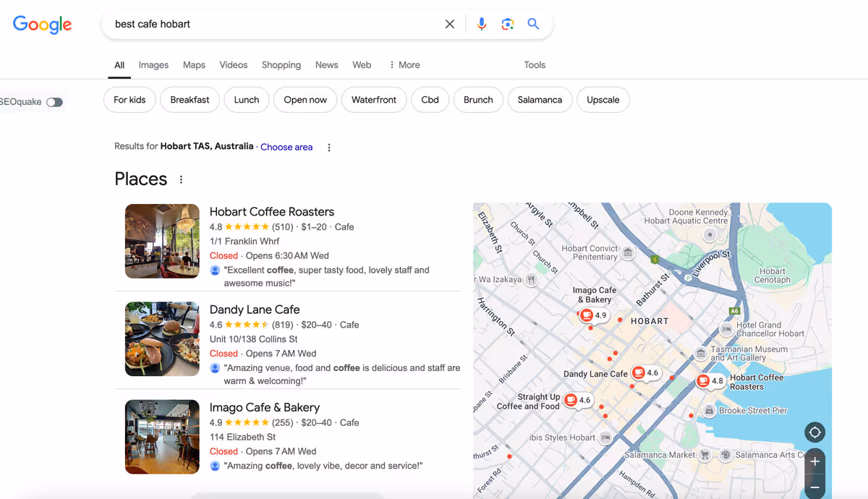The image size is (868, 499).
Task: Switch to the Maps tab
Action: 194,65
